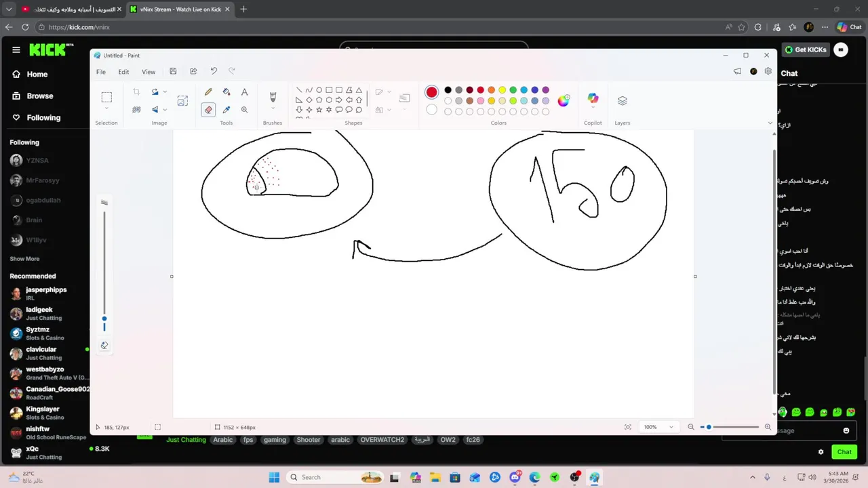Open Discord from the taskbar
Image resolution: width=868 pixels, height=488 pixels.
pyautogui.click(x=515, y=477)
